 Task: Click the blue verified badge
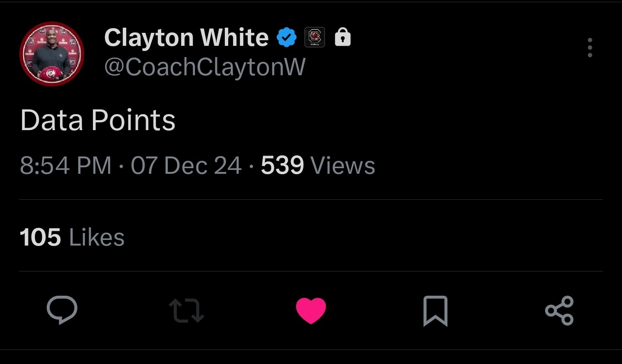287,37
